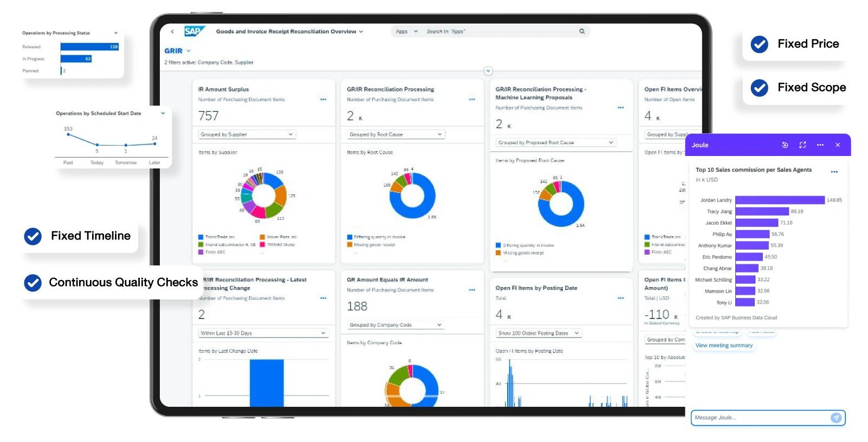The height and width of the screenshot is (442, 868).
Task: Click the magnifier icon in the search bar
Action: [x=582, y=31]
